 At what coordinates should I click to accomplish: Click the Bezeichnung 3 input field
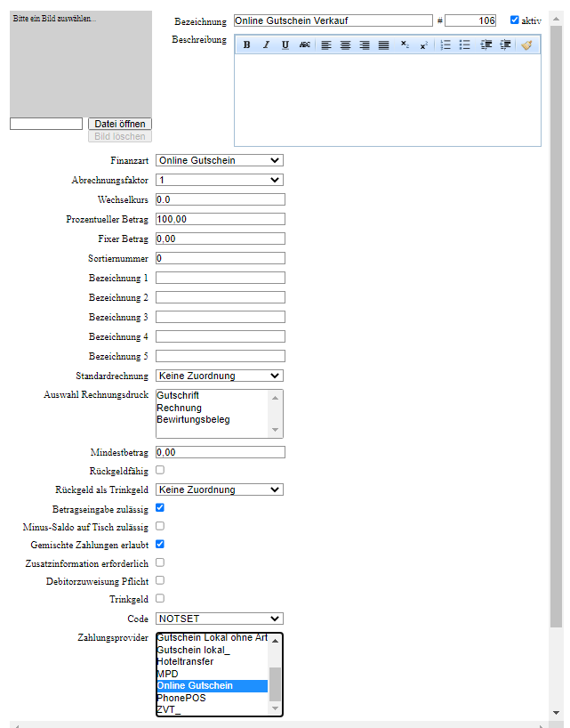click(221, 317)
